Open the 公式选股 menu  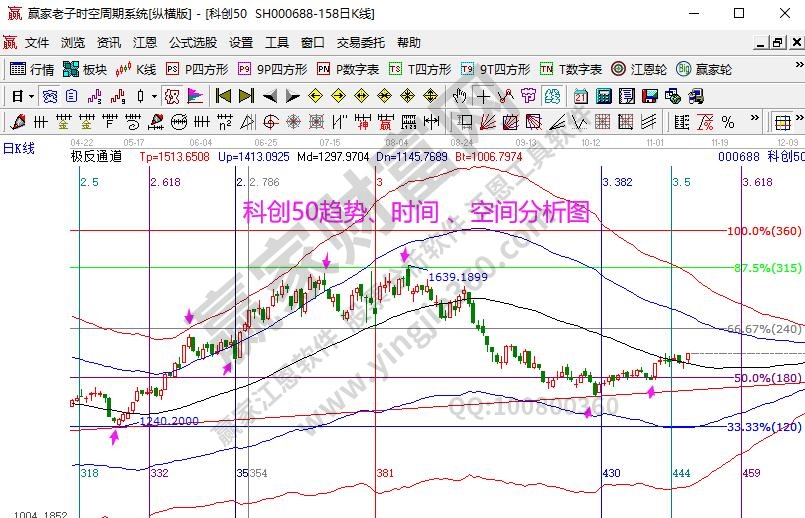click(193, 43)
